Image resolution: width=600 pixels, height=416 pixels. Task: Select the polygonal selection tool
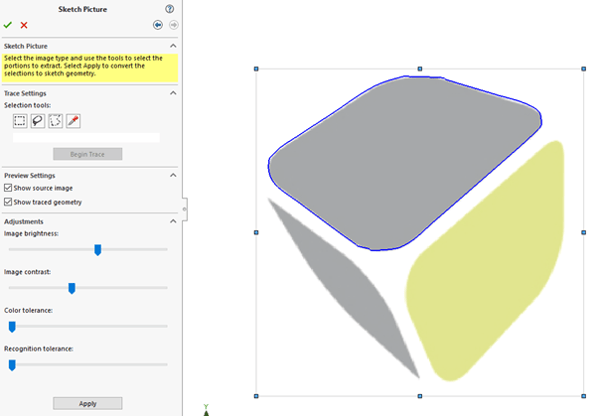[x=55, y=121]
